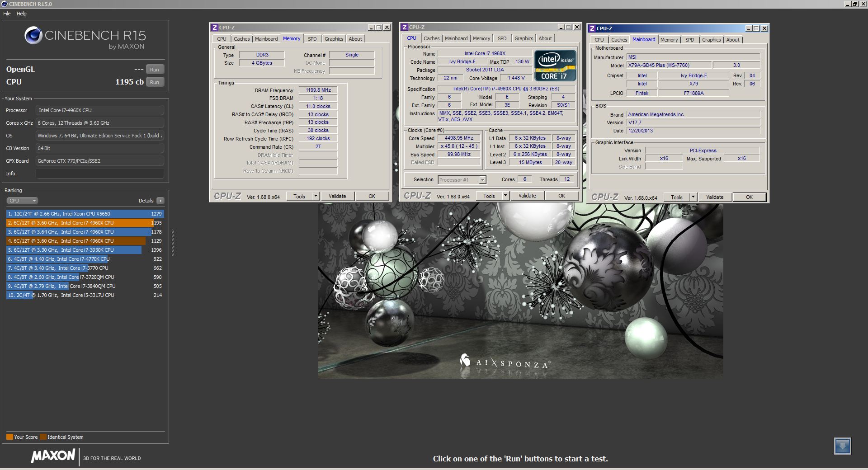The width and height of the screenshot is (868, 470).
Task: Open the Help menu
Action: point(22,14)
